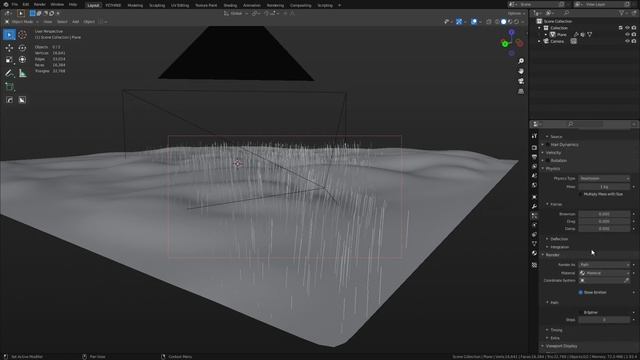Click the Damp value field

604,229
